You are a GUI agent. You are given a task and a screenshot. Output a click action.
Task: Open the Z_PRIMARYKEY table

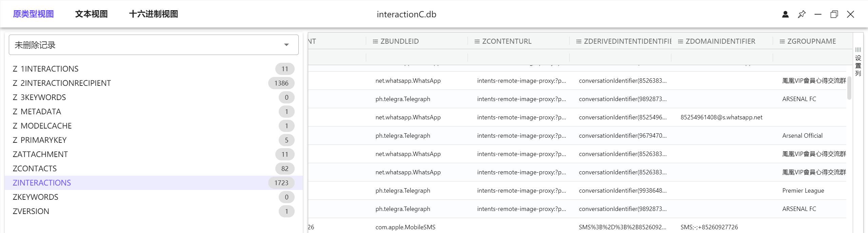pyautogui.click(x=39, y=140)
